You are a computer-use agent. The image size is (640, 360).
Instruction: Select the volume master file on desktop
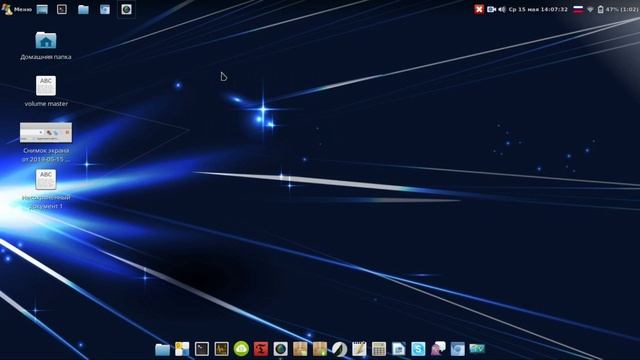(x=46, y=91)
